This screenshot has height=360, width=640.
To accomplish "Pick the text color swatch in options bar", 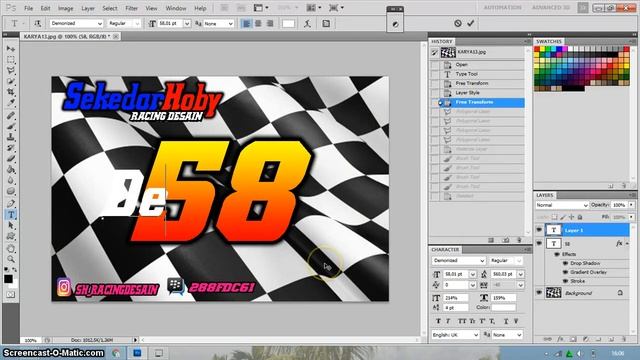I will point(288,24).
